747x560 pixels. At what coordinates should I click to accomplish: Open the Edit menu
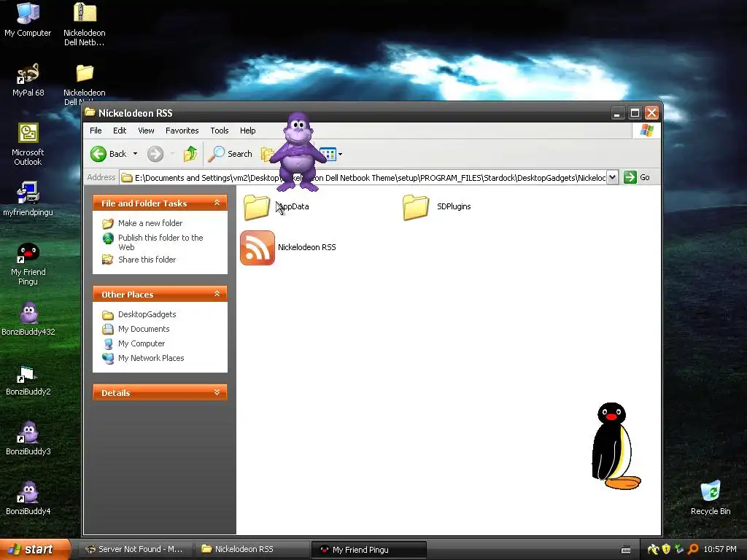pos(120,131)
